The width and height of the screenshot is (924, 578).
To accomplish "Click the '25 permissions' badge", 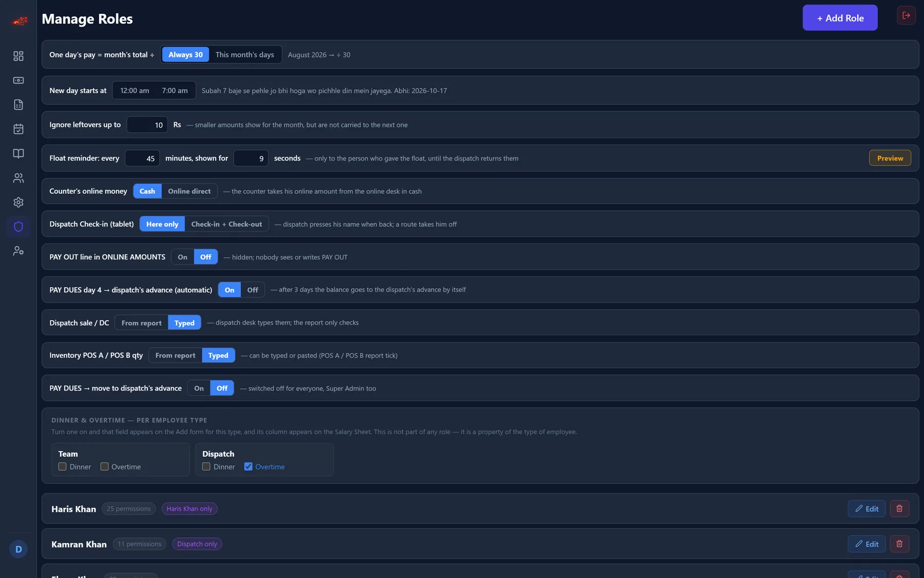I will pyautogui.click(x=129, y=509).
